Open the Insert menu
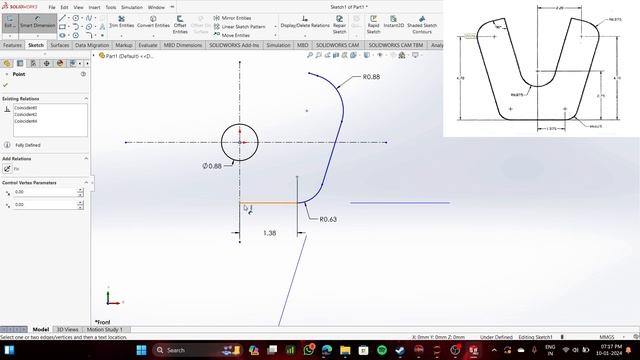Screen dimensions: 640x360 94,7
